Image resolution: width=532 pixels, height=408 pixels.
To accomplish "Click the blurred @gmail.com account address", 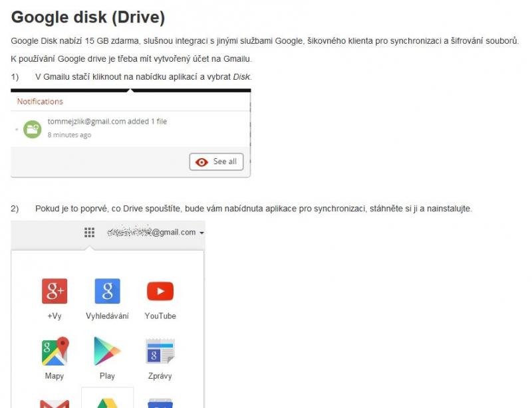I will click(x=152, y=233).
